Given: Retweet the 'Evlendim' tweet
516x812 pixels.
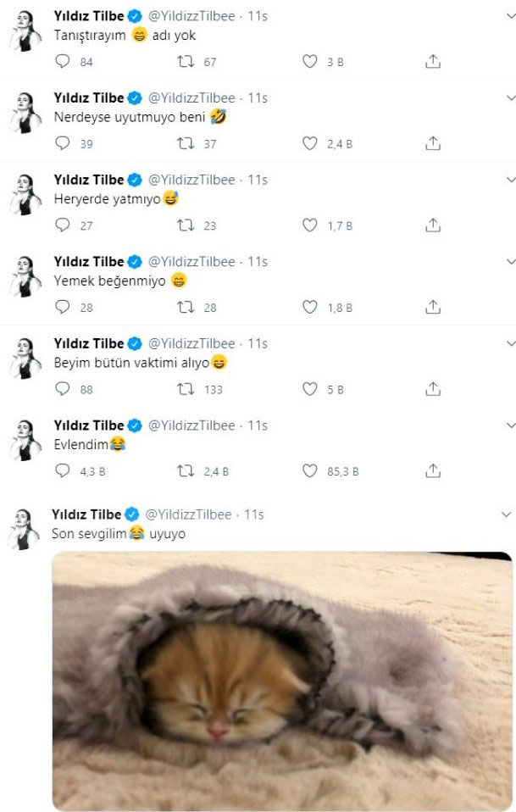Looking at the screenshot, I should (186, 470).
